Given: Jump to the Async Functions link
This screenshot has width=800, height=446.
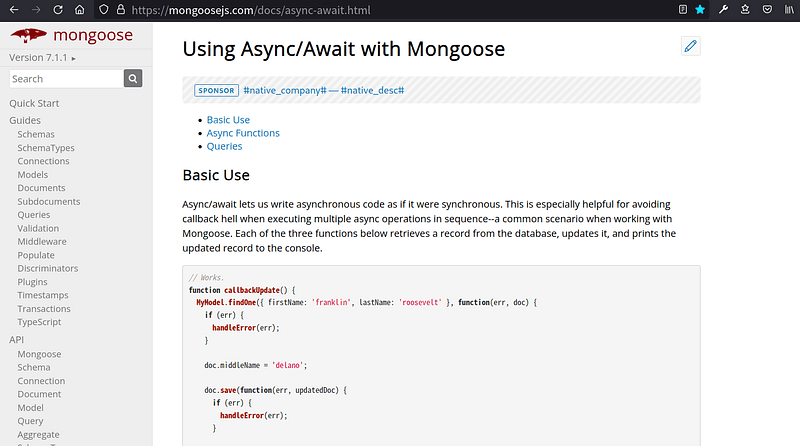Looking at the screenshot, I should pos(243,133).
